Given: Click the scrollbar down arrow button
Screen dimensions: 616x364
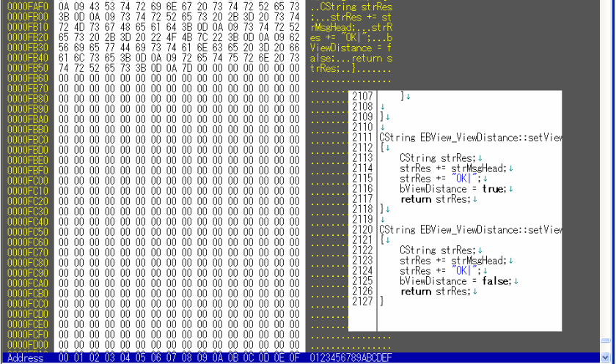Looking at the screenshot, I should point(606,357).
